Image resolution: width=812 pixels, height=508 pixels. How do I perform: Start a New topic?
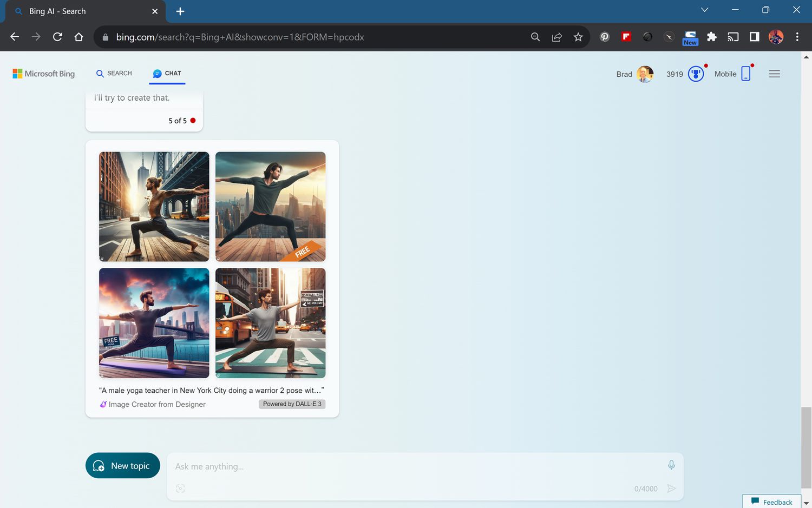click(x=123, y=466)
